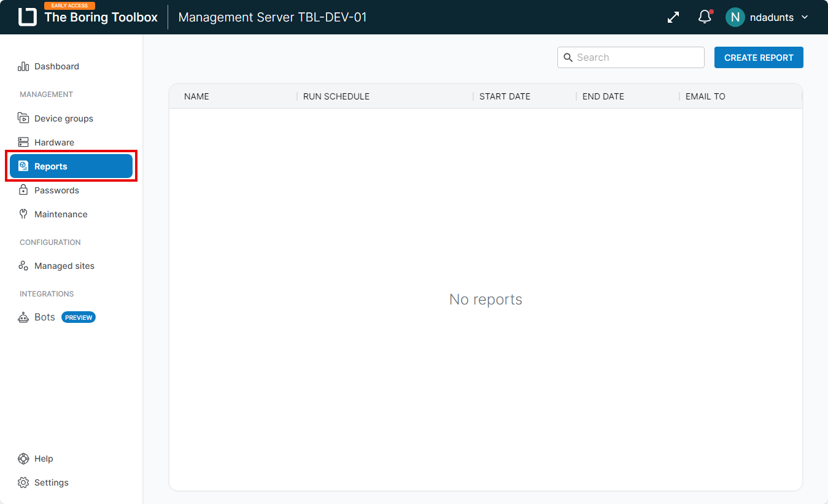Viewport: 828px width, 504px height.
Task: Click the Device groups folder icon
Action: point(23,118)
